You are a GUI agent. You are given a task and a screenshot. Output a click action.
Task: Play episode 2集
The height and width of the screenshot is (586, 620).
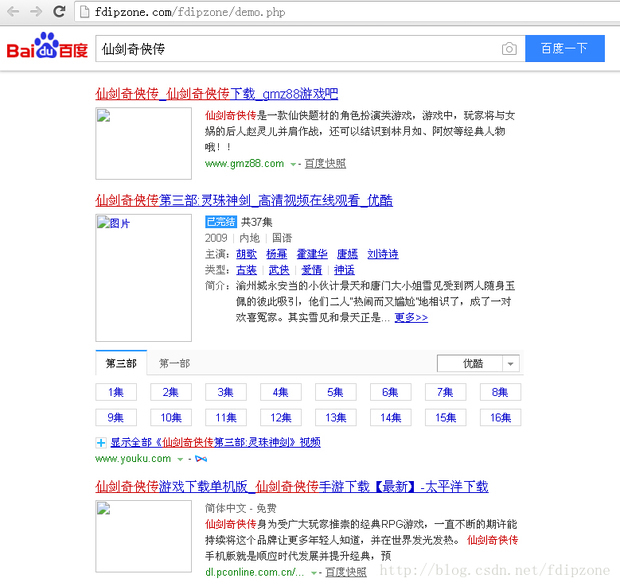[171, 392]
